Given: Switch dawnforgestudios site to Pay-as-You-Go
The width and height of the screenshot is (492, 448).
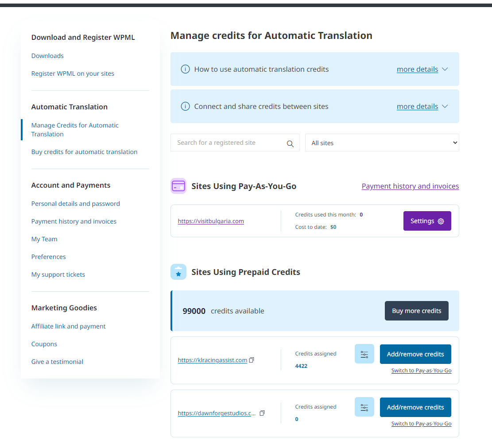Looking at the screenshot, I should pyautogui.click(x=421, y=424).
